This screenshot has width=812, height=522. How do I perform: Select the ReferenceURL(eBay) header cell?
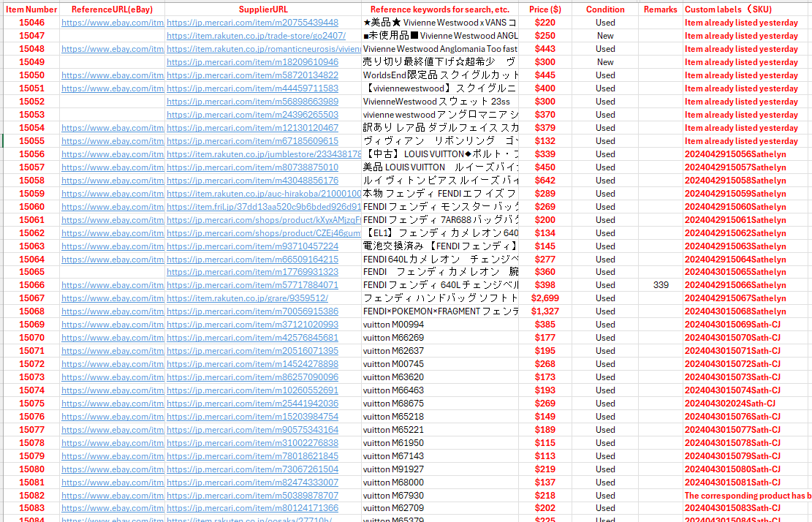(112, 10)
